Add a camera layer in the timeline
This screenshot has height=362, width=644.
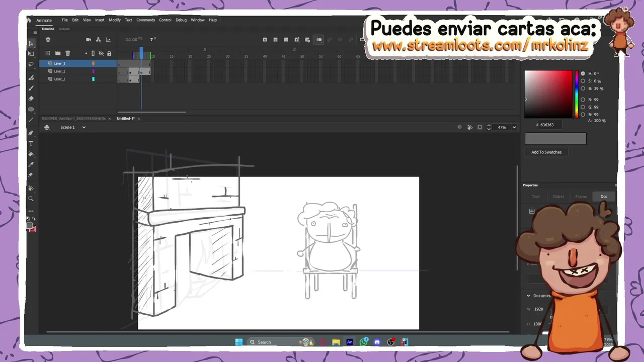pos(89,40)
